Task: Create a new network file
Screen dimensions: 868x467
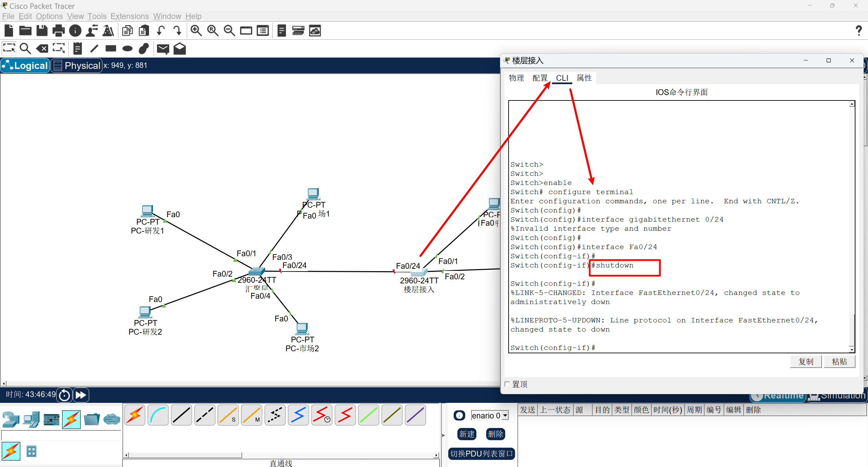Action: point(9,31)
